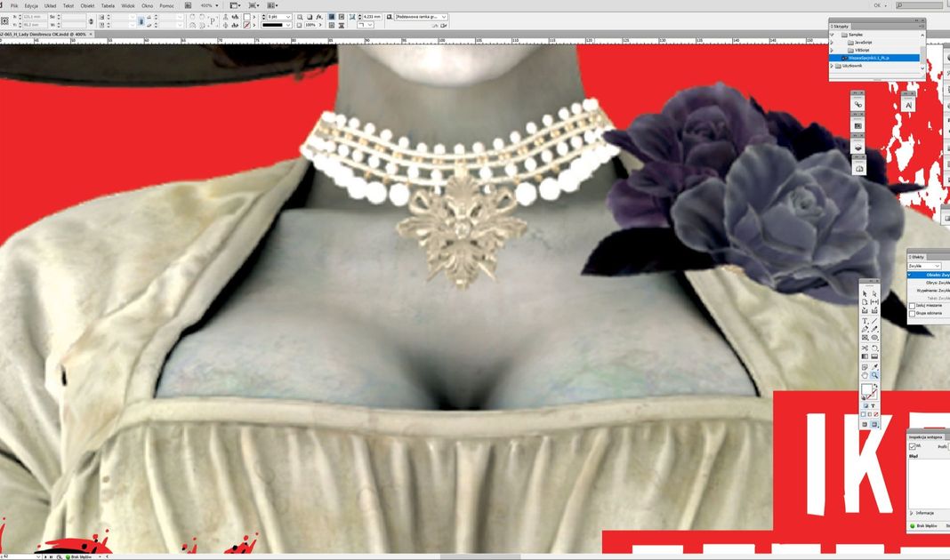This screenshot has height=560, width=950.
Task: Select the Pen tool in the toolbox
Action: pos(865,330)
